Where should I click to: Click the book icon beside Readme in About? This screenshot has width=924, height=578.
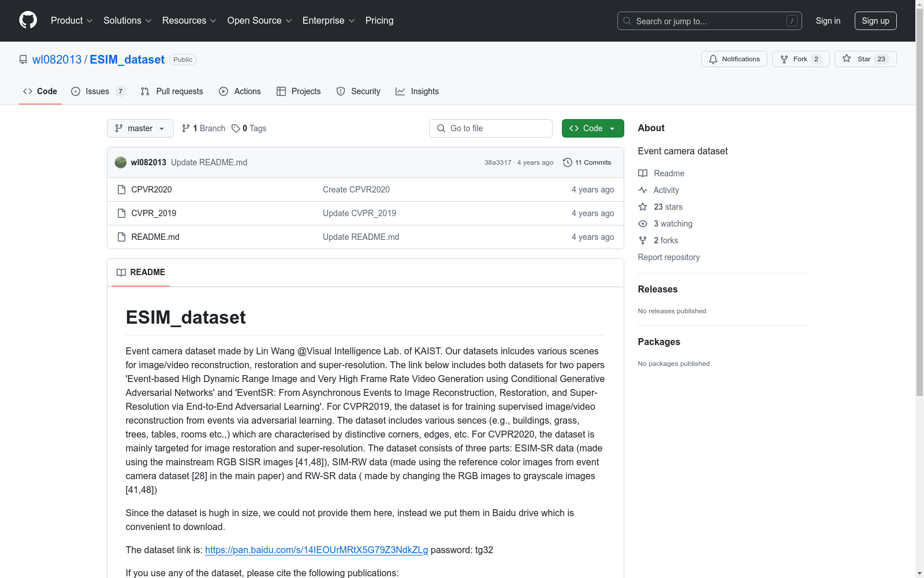click(x=643, y=173)
